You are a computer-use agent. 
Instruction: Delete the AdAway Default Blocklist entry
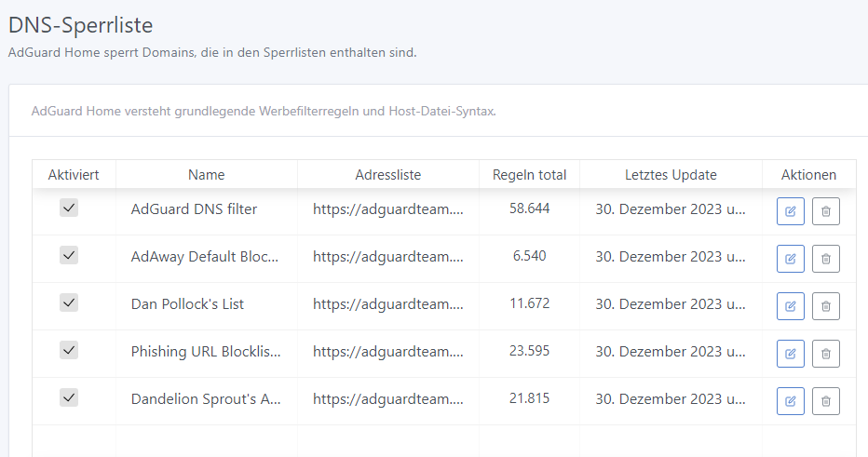(x=825, y=259)
